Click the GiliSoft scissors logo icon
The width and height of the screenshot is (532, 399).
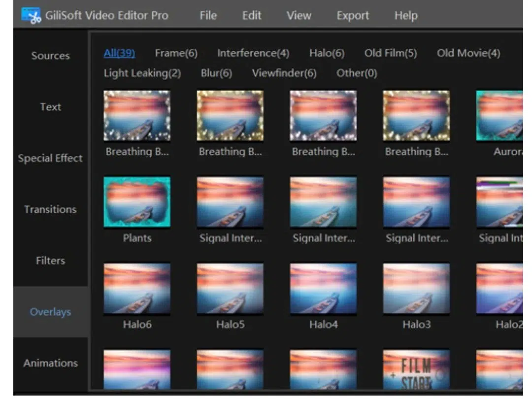31,15
